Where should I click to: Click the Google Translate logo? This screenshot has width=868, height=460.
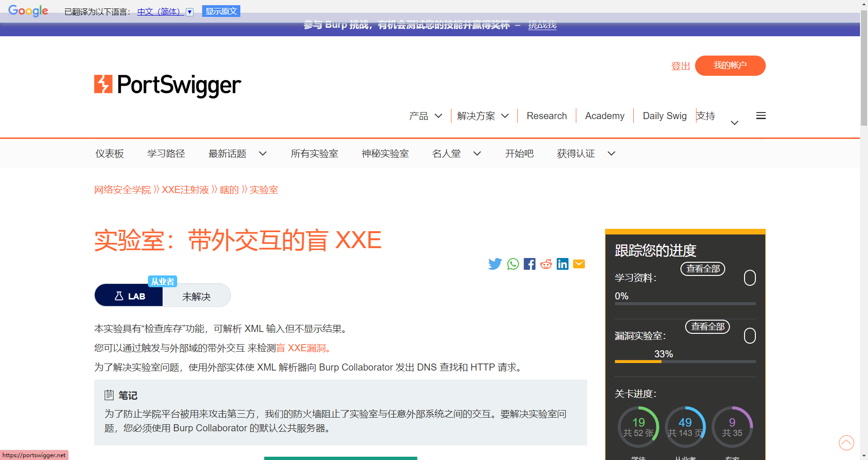tap(28, 11)
